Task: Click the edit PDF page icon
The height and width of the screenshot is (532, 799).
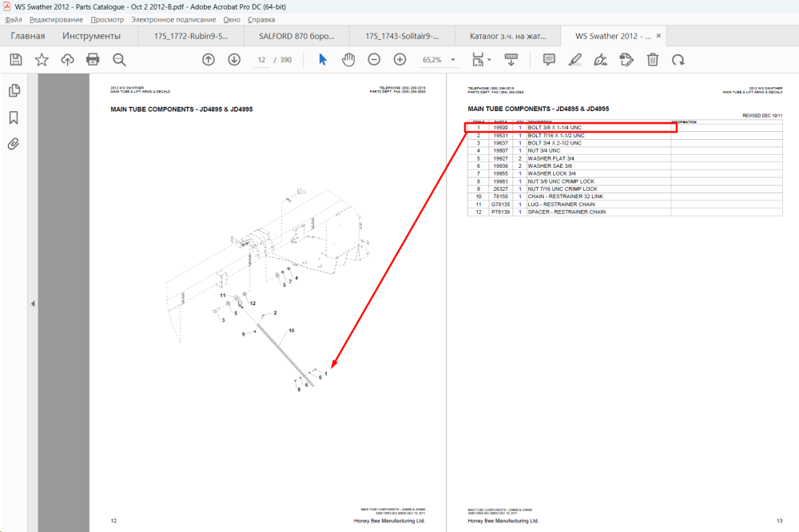Action: click(626, 60)
